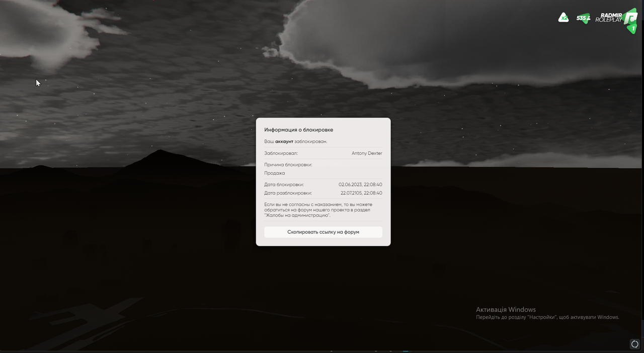Click the unban date 22.07.2105, 22:08:40
The height and width of the screenshot is (353, 644).
point(361,193)
